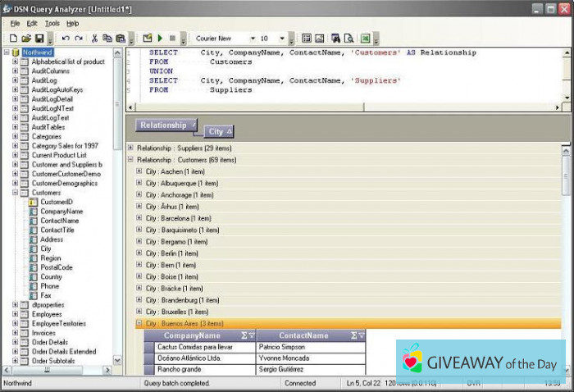Open the Tools menu
Viewport: 574px width, 392px height.
52,24
